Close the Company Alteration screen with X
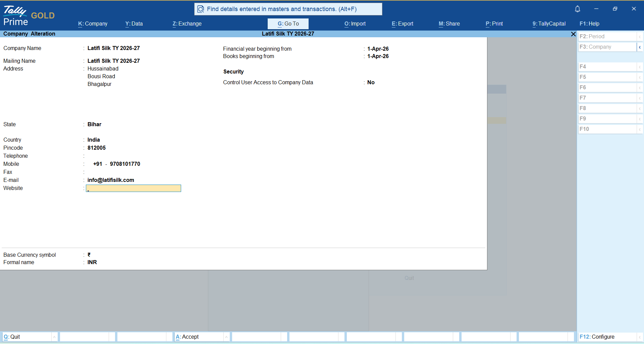Viewport: 644px width, 344px height. point(573,34)
